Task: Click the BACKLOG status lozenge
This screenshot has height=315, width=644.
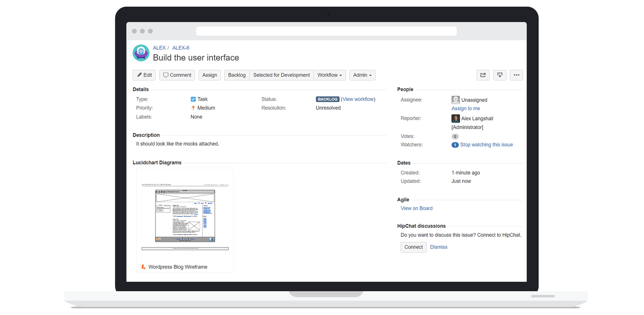Action: 328,99
